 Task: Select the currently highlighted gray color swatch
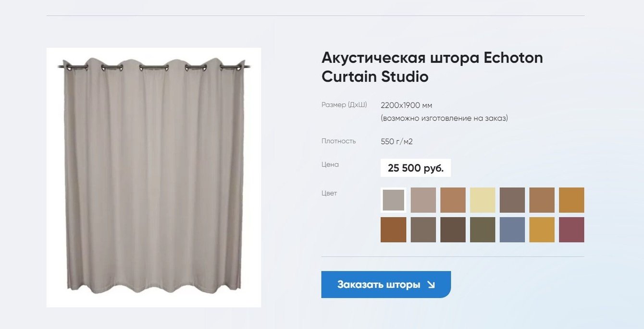(393, 200)
